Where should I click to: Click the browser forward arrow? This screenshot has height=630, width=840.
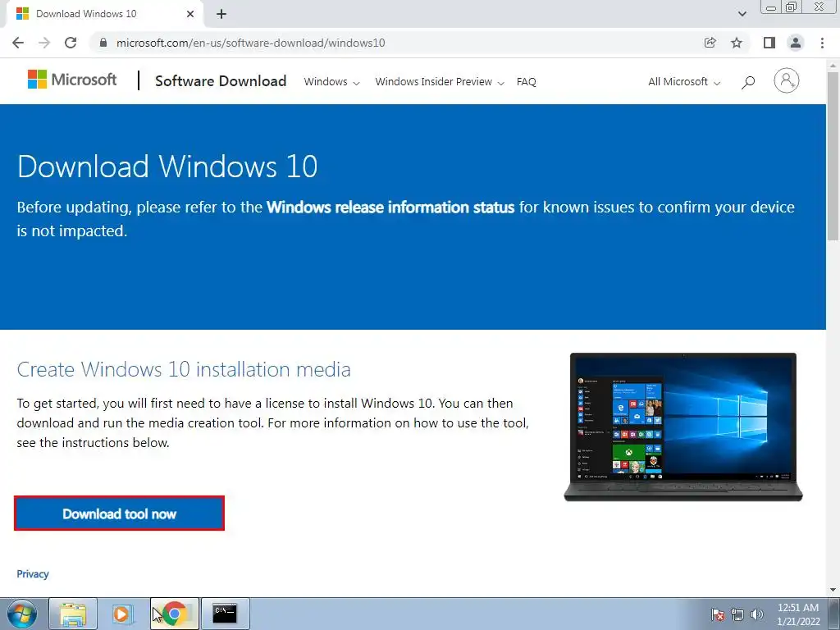point(44,43)
